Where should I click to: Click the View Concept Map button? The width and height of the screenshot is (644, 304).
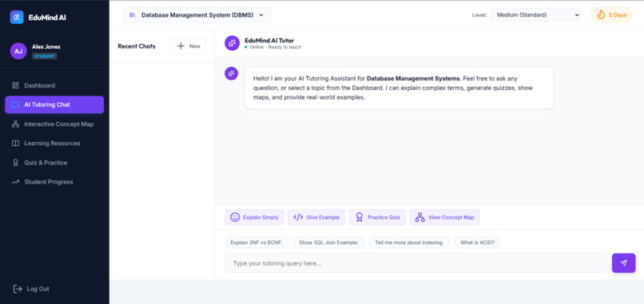click(x=444, y=218)
